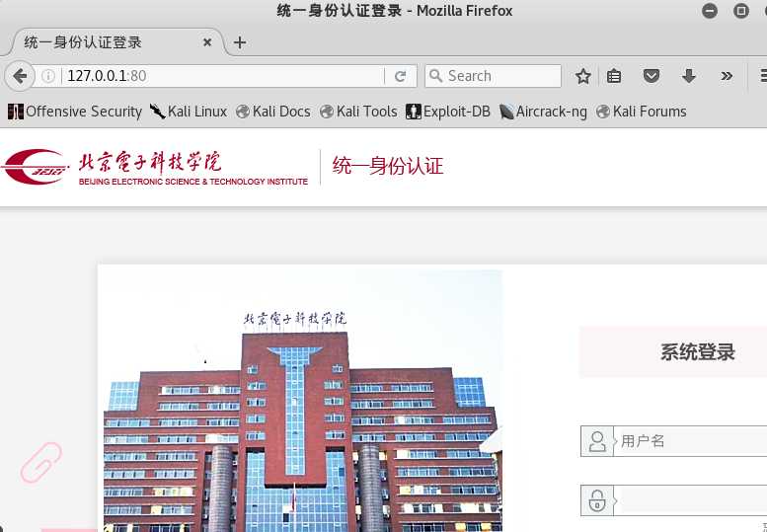Click the 用户名 username input field
The width and height of the screenshot is (767, 532).
pyautogui.click(x=690, y=441)
